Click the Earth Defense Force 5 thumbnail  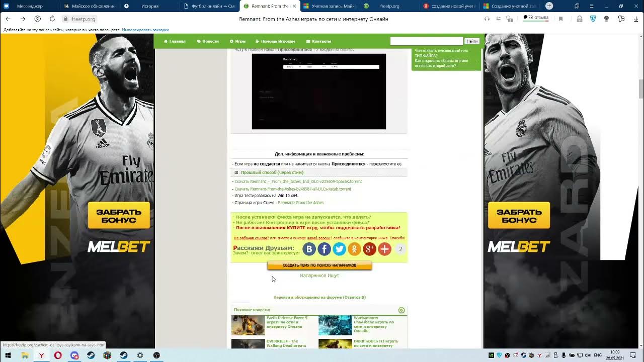(248, 325)
